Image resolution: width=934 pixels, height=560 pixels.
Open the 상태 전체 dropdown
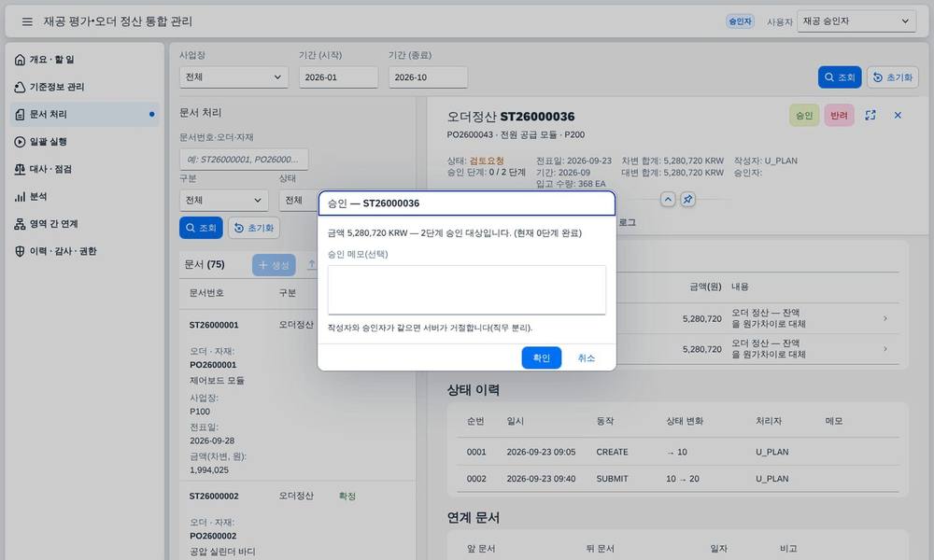pyautogui.click(x=298, y=200)
